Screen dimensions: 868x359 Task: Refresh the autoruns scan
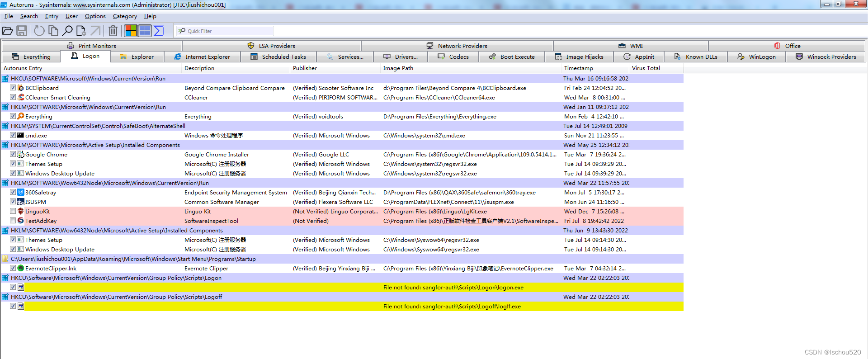pos(39,31)
